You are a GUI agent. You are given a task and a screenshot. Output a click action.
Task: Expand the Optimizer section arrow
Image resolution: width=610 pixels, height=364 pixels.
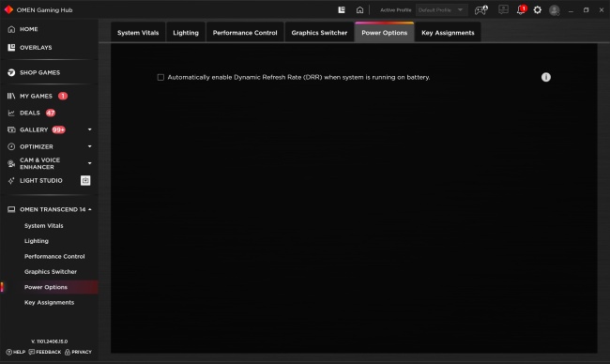(90, 146)
